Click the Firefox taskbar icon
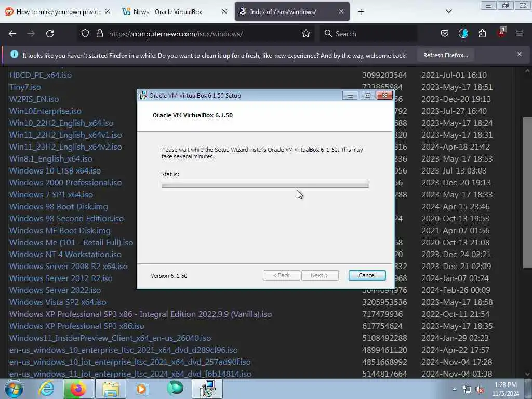Screen dimensions: 532x399 pos(78,389)
